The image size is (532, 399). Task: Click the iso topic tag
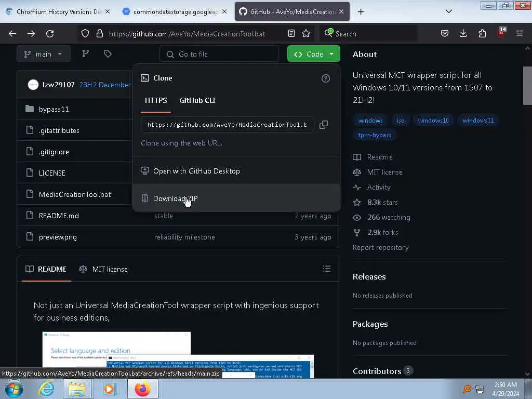point(401,121)
